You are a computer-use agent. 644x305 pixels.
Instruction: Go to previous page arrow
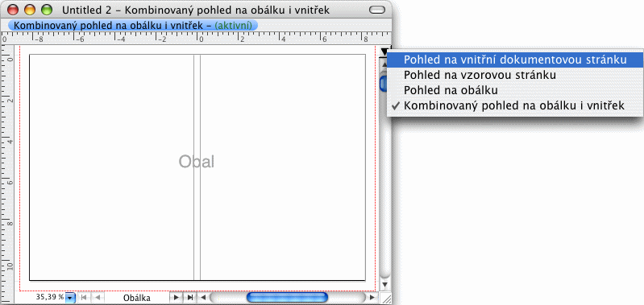(97, 297)
